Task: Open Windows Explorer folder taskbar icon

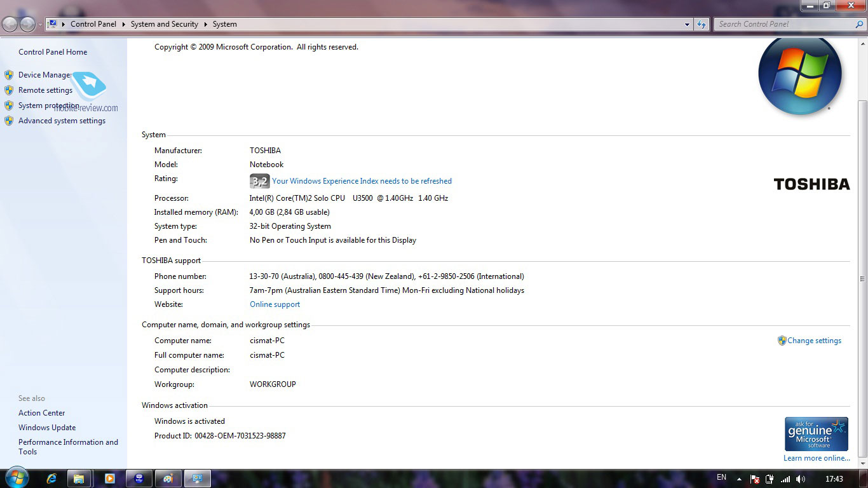Action: [x=79, y=478]
